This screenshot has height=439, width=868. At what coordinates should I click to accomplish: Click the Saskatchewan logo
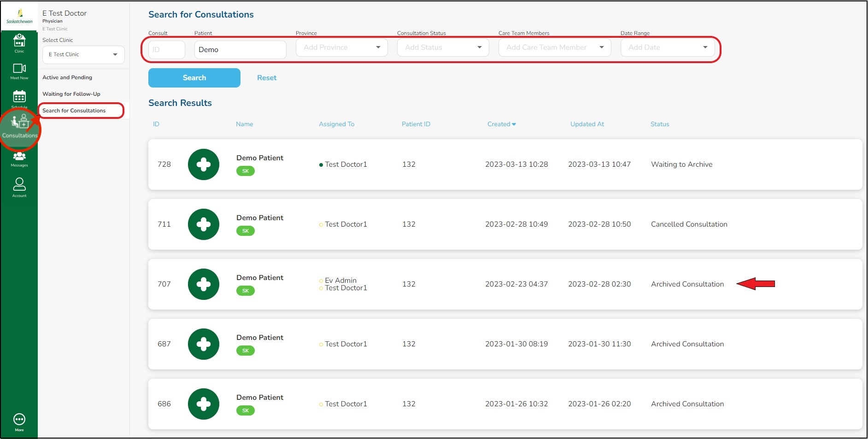19,16
